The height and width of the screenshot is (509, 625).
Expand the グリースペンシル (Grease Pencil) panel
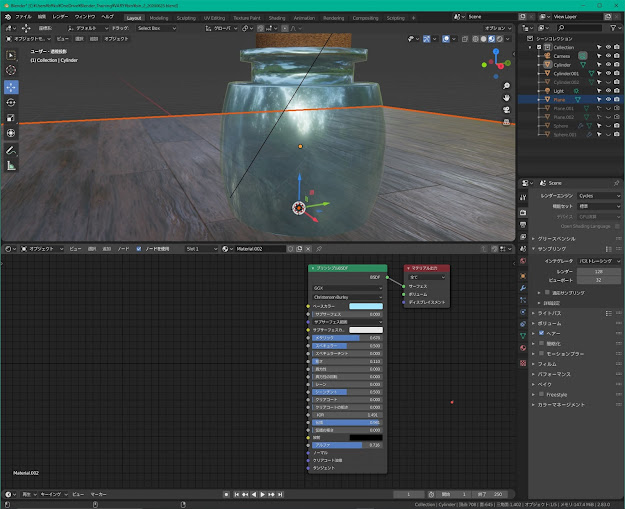pos(556,238)
